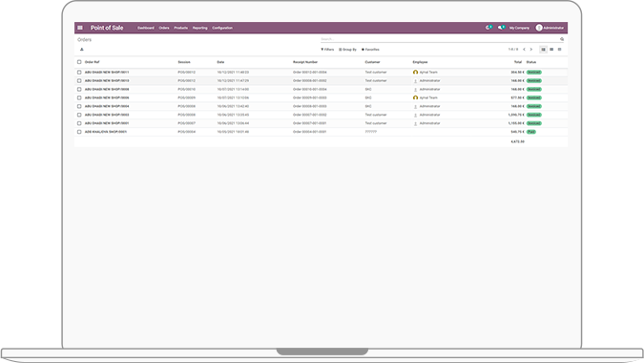Click the Administrator avatar in the SHOP/0008 row
The height and width of the screenshot is (363, 644).
pyautogui.click(x=415, y=89)
